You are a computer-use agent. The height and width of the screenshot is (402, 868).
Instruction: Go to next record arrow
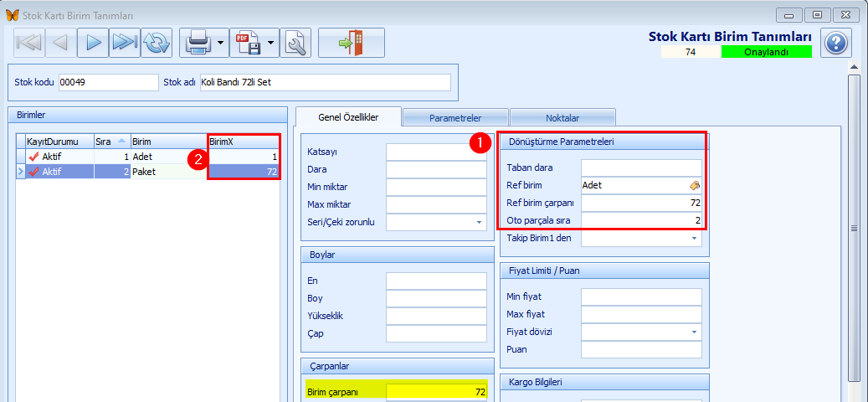pyautogui.click(x=92, y=43)
